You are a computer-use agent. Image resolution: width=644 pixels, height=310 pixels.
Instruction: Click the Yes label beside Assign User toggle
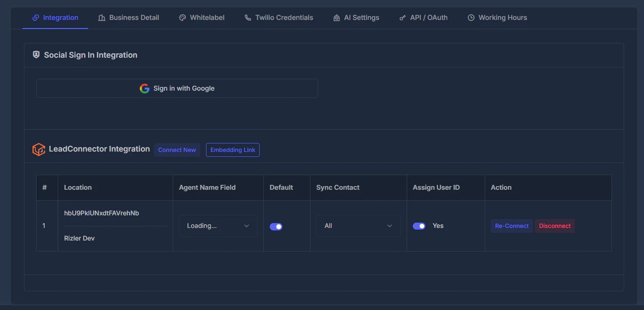pyautogui.click(x=438, y=226)
